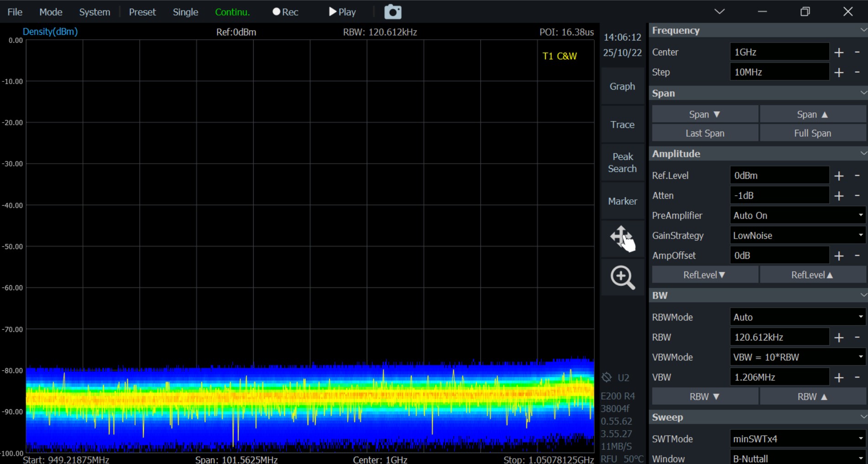Open the GainStrategy LowNoise dropdown
The image size is (868, 464).
click(x=797, y=235)
